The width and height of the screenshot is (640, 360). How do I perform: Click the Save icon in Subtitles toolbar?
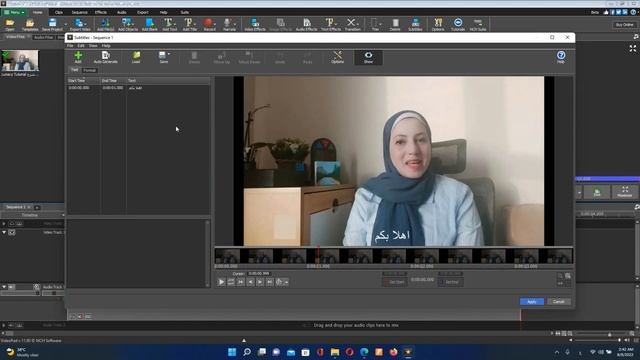tap(163, 57)
